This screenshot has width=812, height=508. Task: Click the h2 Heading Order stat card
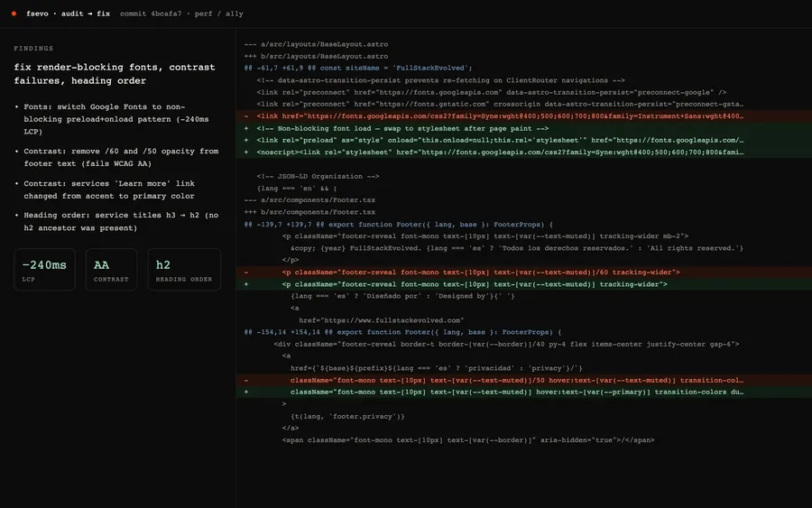pyautogui.click(x=184, y=269)
